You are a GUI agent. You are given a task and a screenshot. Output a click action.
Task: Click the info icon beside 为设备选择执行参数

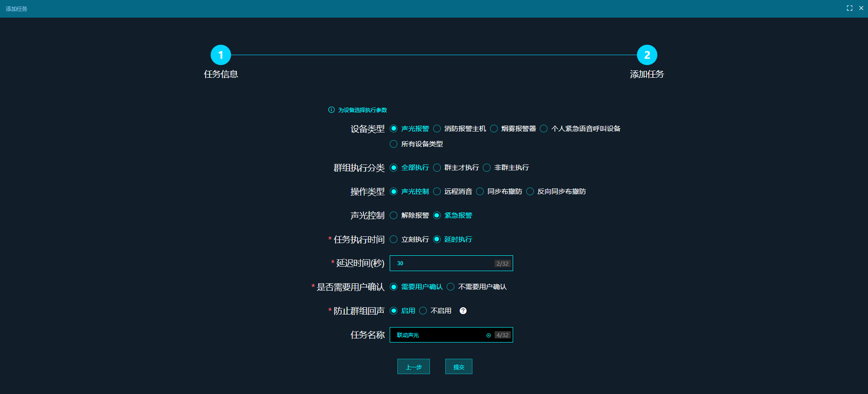pos(331,110)
